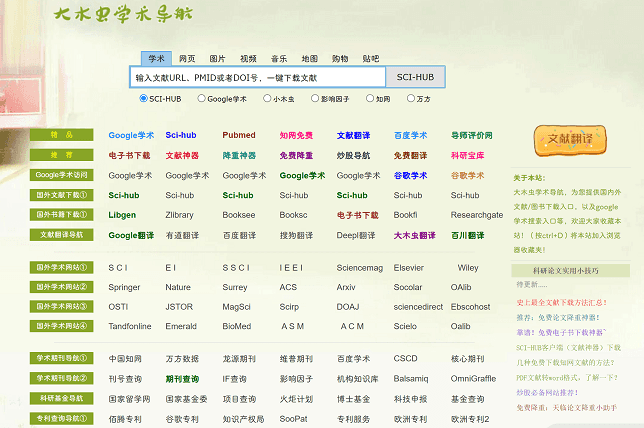The width and height of the screenshot is (644, 428).
Task: Go to the Libgen book download link
Action: pyautogui.click(x=122, y=215)
